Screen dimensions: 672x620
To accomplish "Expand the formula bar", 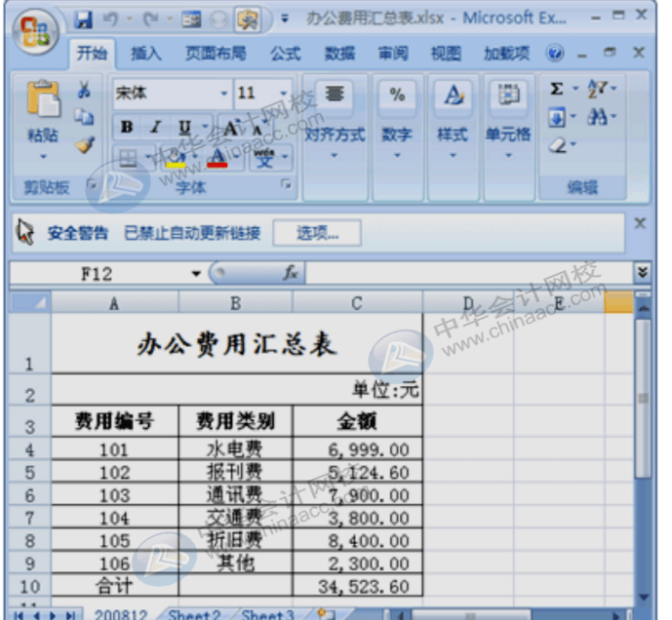I will (x=643, y=272).
